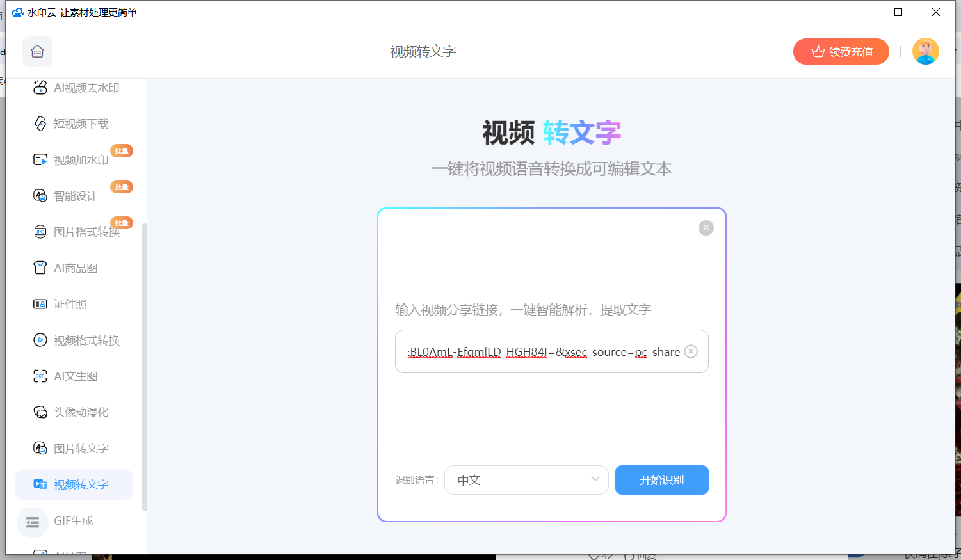This screenshot has width=961, height=560.
Task: Click the 开始识别 start recognition button
Action: [x=661, y=480]
